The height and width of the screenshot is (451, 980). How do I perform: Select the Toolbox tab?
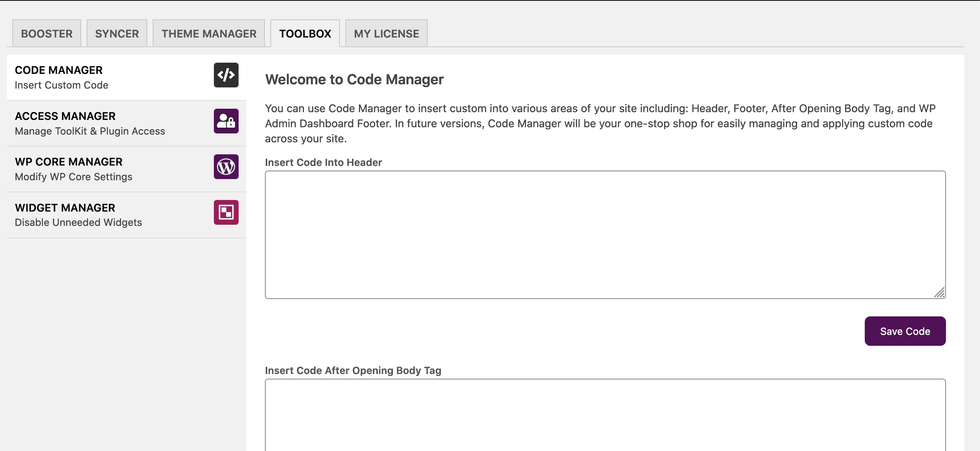point(305,34)
